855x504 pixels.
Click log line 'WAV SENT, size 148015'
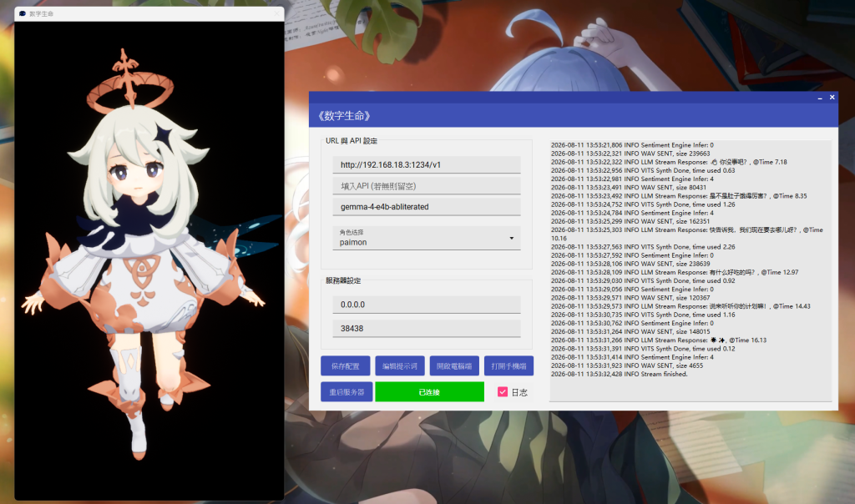[630, 332]
